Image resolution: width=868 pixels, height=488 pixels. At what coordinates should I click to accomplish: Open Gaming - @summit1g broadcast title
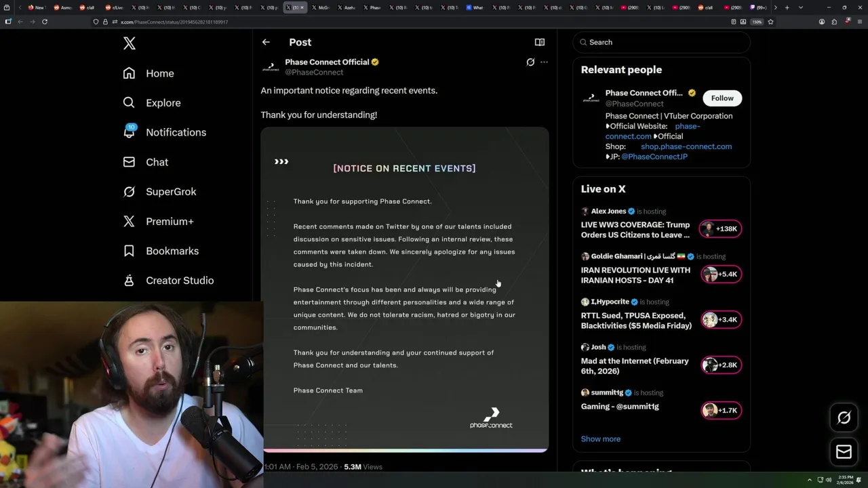pos(620,407)
